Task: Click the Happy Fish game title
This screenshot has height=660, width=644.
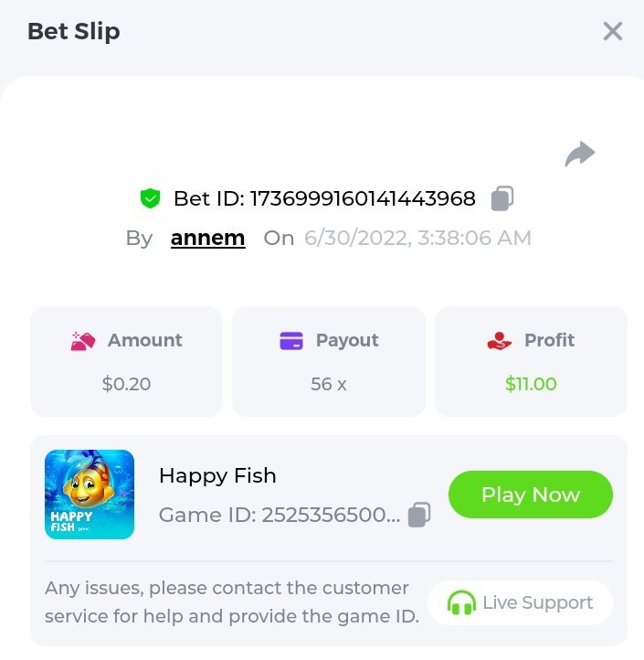Action: tap(217, 475)
